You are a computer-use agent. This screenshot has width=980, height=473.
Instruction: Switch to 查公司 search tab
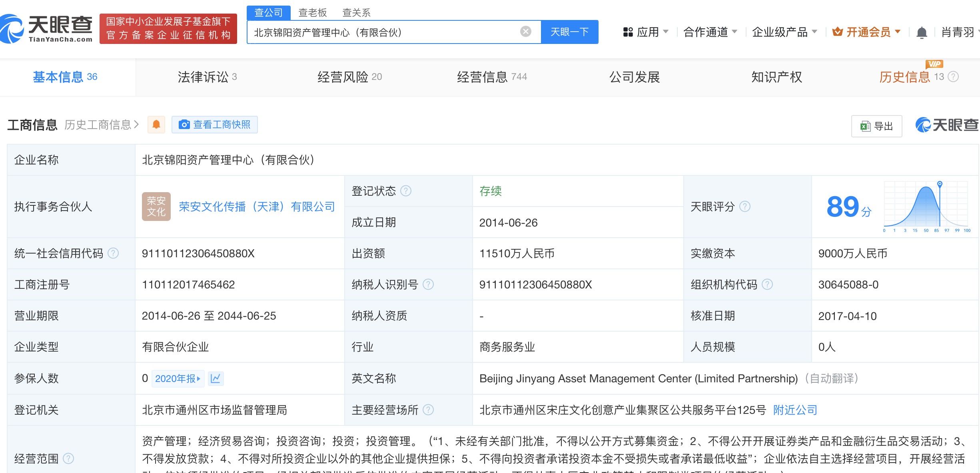269,13
